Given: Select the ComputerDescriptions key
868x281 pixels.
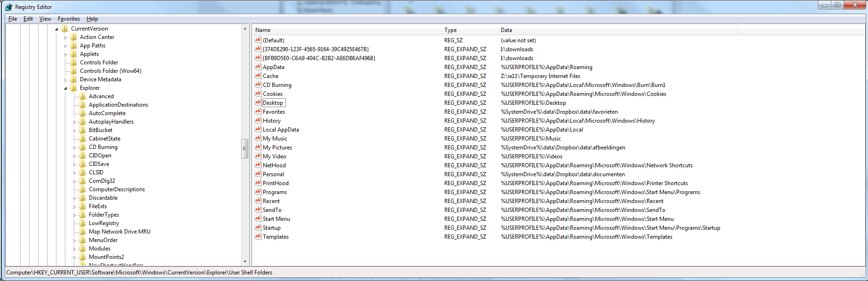Looking at the screenshot, I should [x=117, y=189].
